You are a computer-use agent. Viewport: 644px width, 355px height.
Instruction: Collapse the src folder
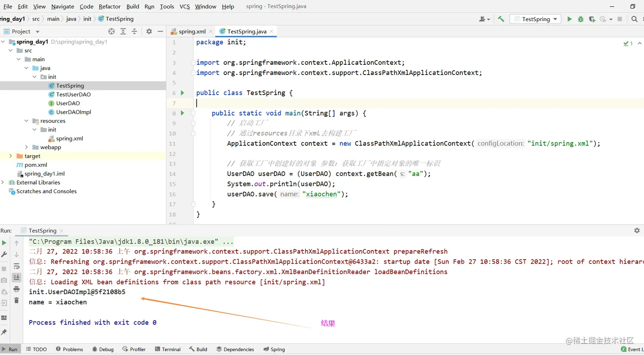[x=11, y=50]
